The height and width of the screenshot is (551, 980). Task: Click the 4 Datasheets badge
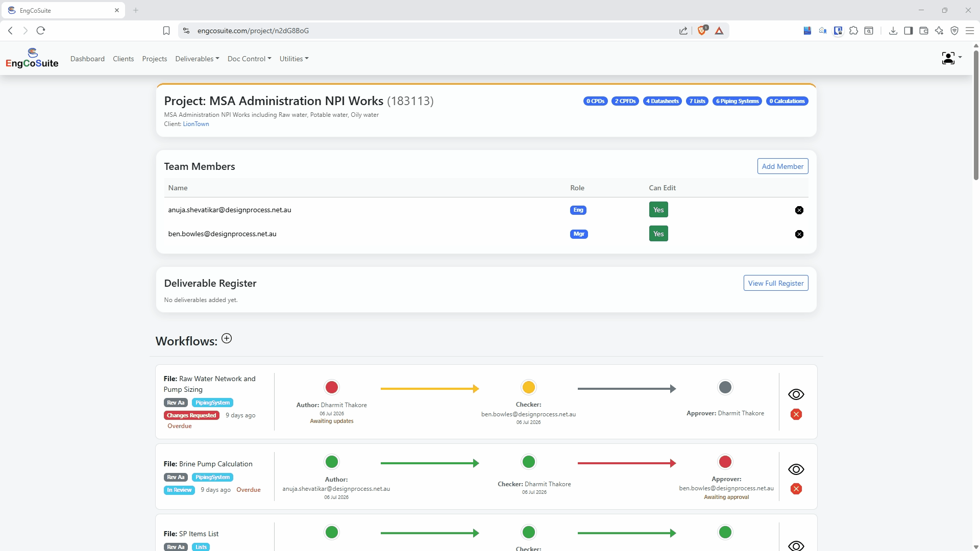(x=663, y=101)
